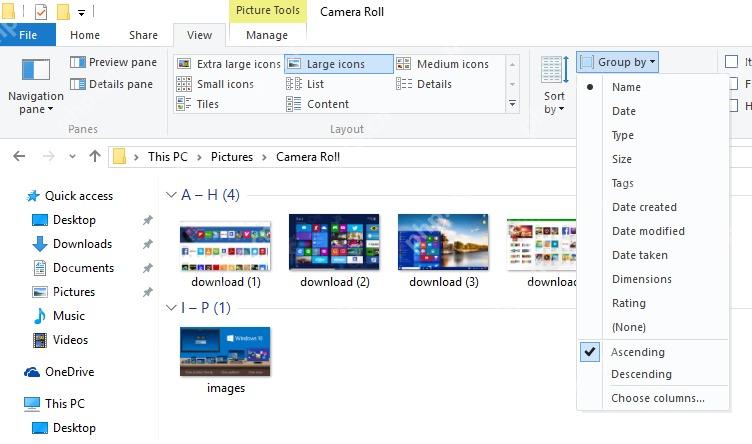Image resolution: width=752 pixels, height=444 pixels.
Task: Go up one folder level
Action: tap(95, 156)
